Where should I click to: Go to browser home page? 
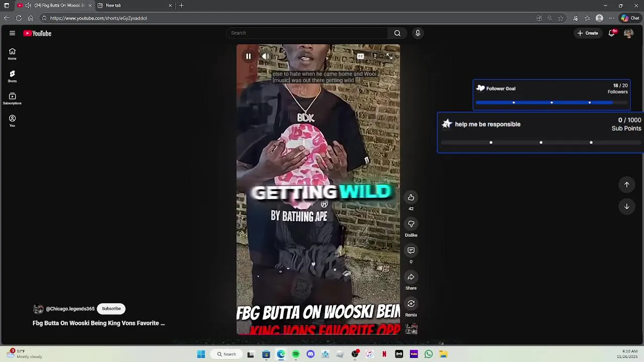(x=31, y=18)
